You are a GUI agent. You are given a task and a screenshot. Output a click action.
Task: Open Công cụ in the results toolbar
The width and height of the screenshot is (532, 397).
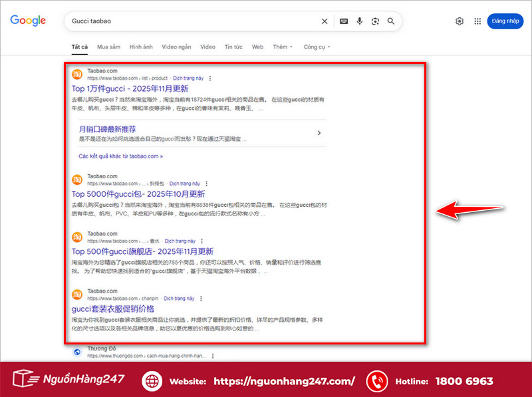tap(315, 47)
